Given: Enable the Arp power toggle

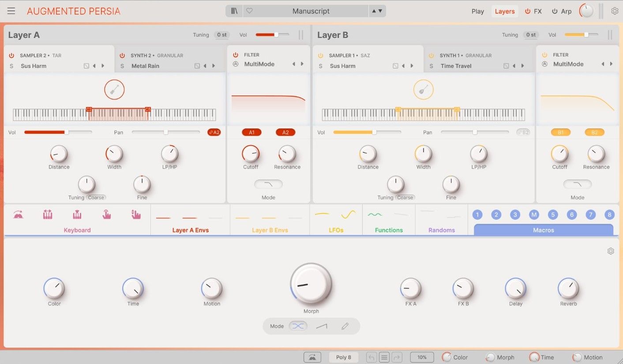Looking at the screenshot, I should pos(555,11).
